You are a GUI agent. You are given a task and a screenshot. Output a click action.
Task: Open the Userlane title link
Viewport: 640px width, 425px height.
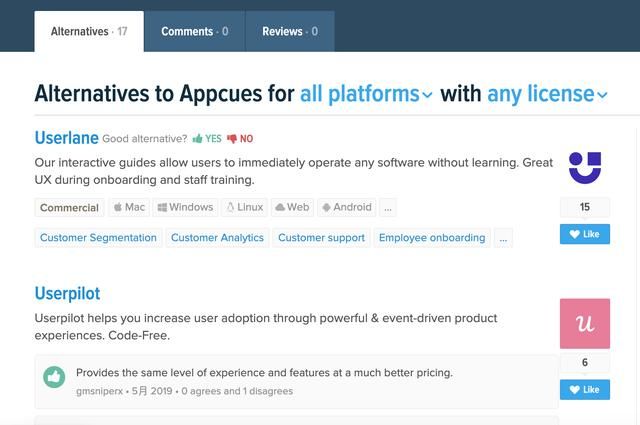click(67, 138)
